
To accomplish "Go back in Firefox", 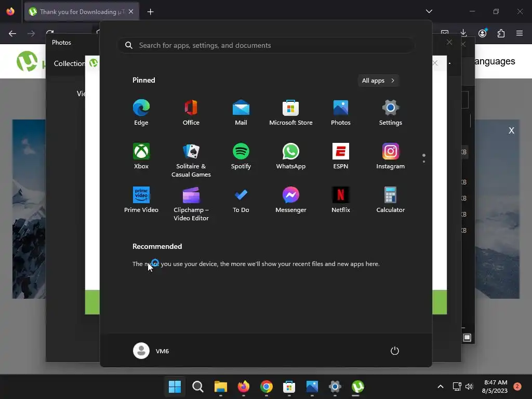I will point(12,33).
